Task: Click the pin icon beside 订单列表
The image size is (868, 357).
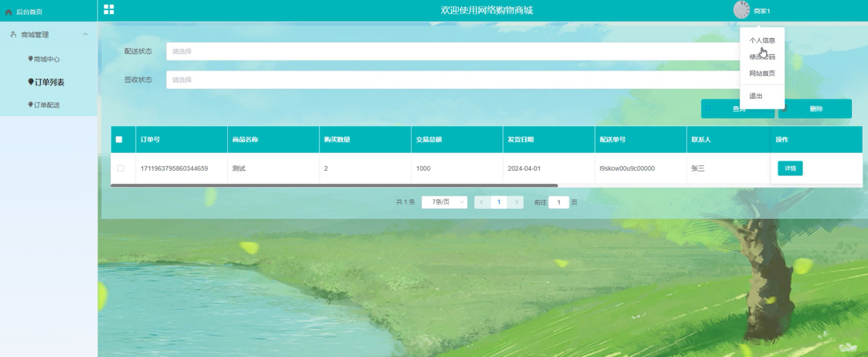Action: click(x=31, y=82)
